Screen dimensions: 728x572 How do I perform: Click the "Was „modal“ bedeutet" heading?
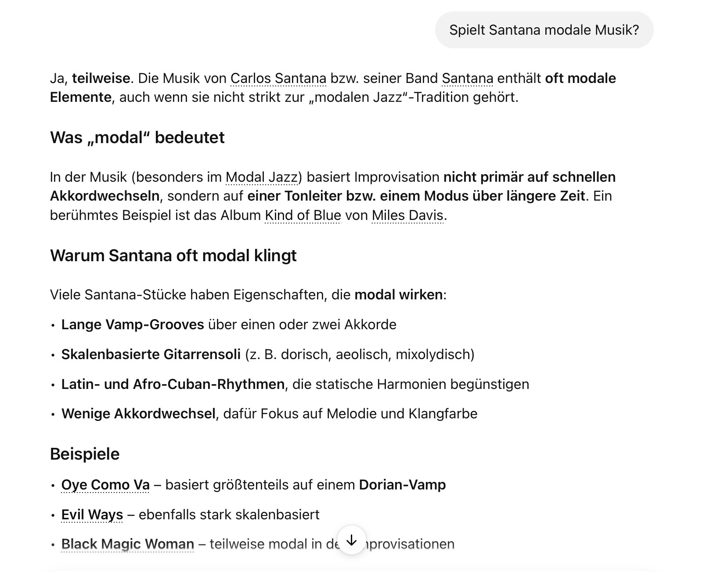pyautogui.click(x=137, y=138)
